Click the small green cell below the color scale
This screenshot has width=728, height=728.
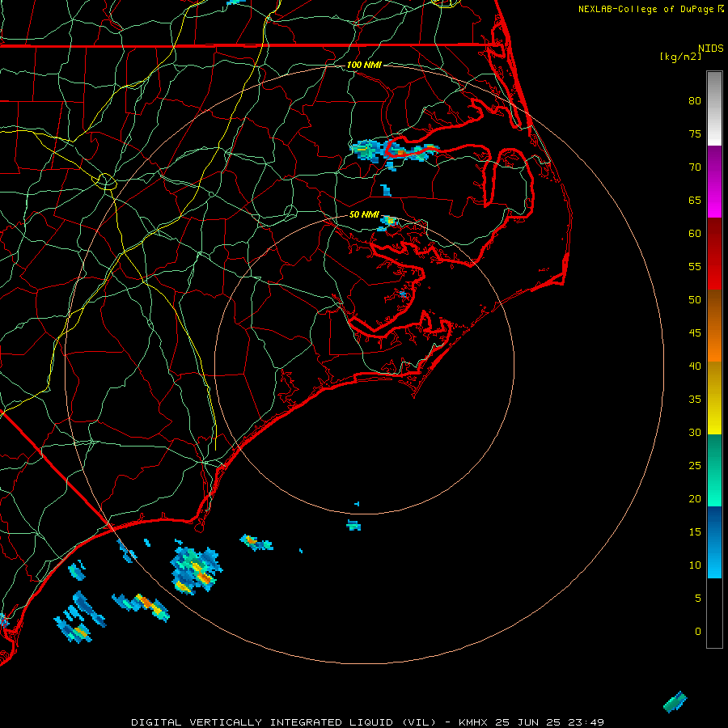coord(675,702)
